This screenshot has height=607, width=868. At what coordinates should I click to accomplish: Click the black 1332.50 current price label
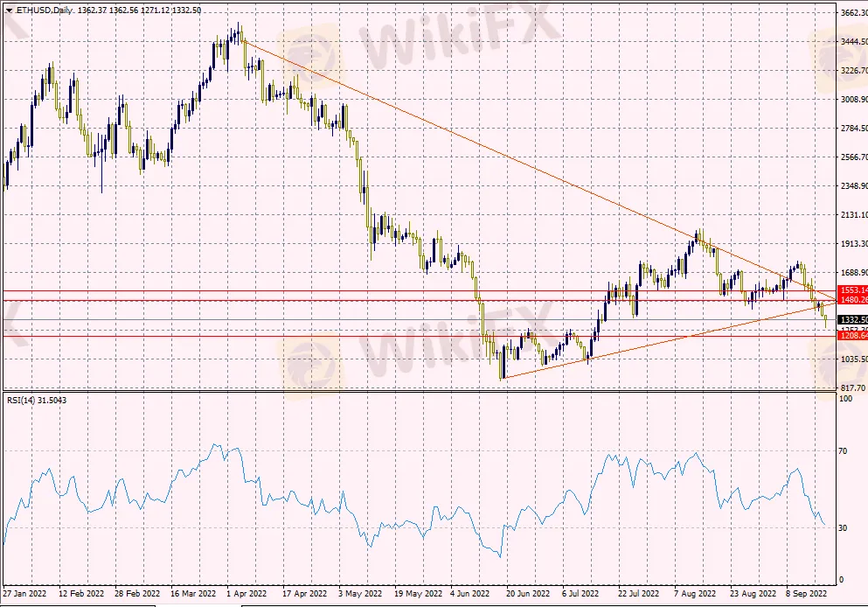pos(852,320)
